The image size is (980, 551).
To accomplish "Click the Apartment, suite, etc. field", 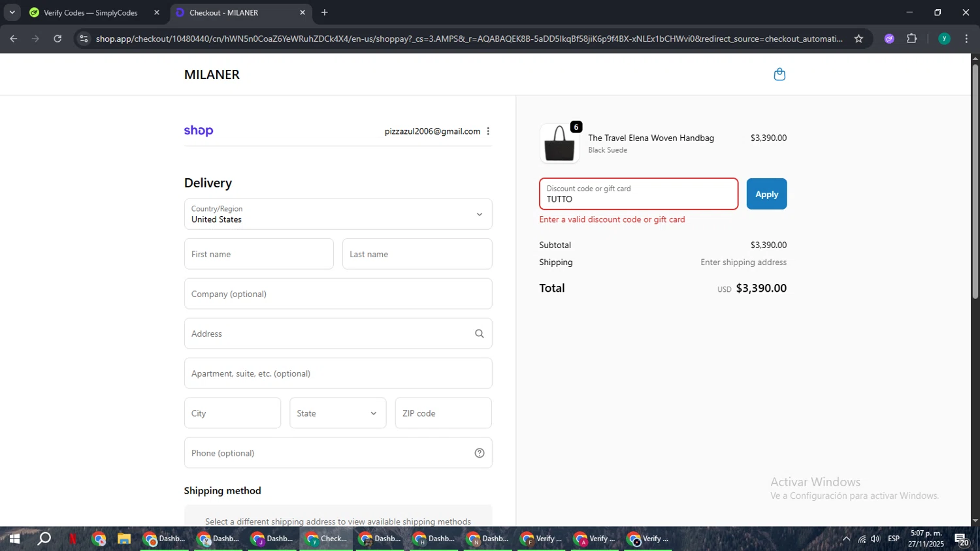I will [338, 373].
